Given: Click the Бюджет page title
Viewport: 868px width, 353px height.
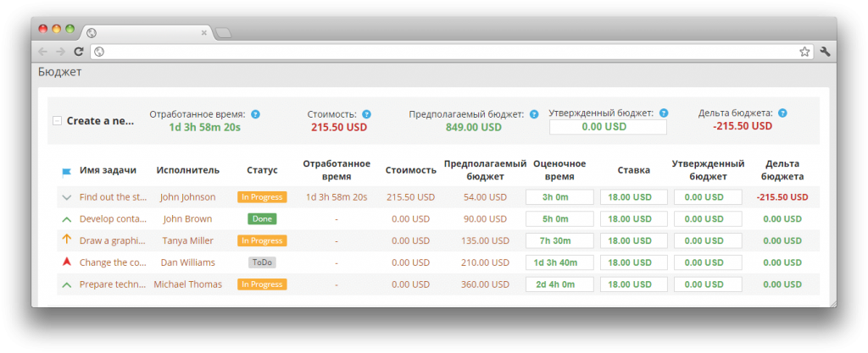Looking at the screenshot, I should tap(60, 72).
